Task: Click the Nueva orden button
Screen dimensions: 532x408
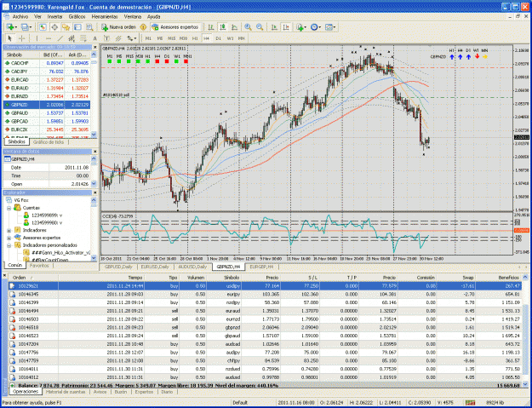Action: (x=119, y=27)
